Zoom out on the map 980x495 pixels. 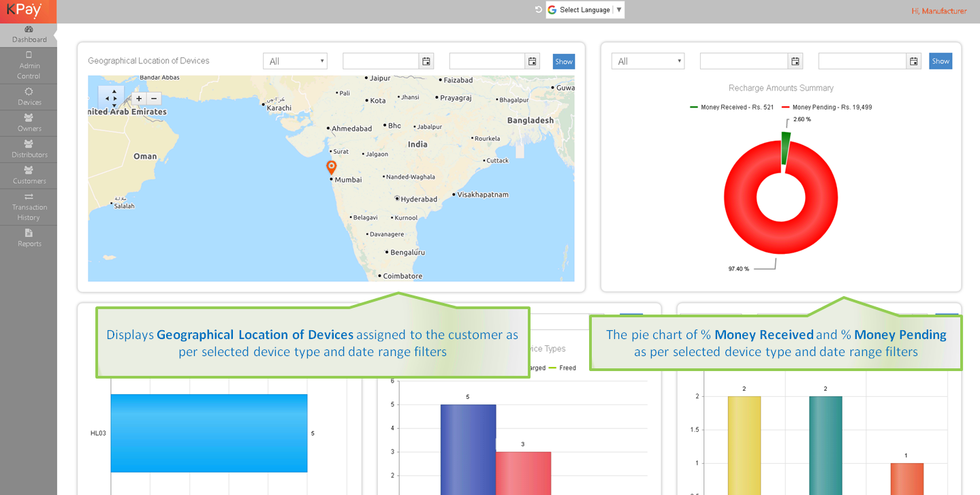click(154, 99)
